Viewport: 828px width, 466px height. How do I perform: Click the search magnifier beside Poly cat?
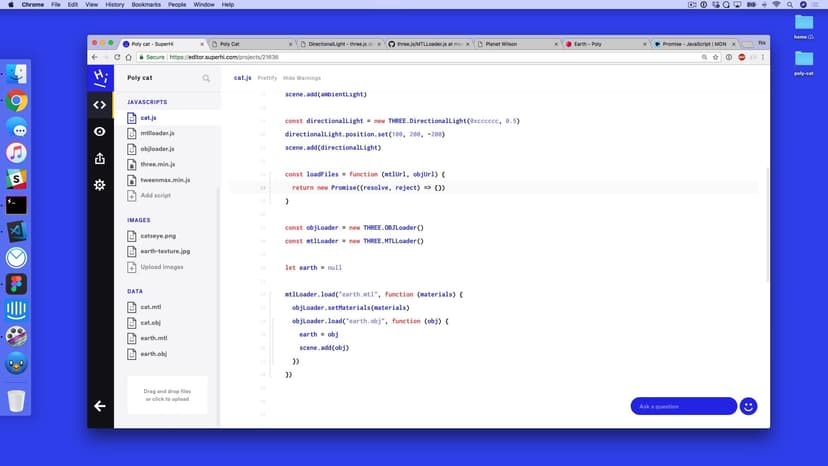point(207,77)
